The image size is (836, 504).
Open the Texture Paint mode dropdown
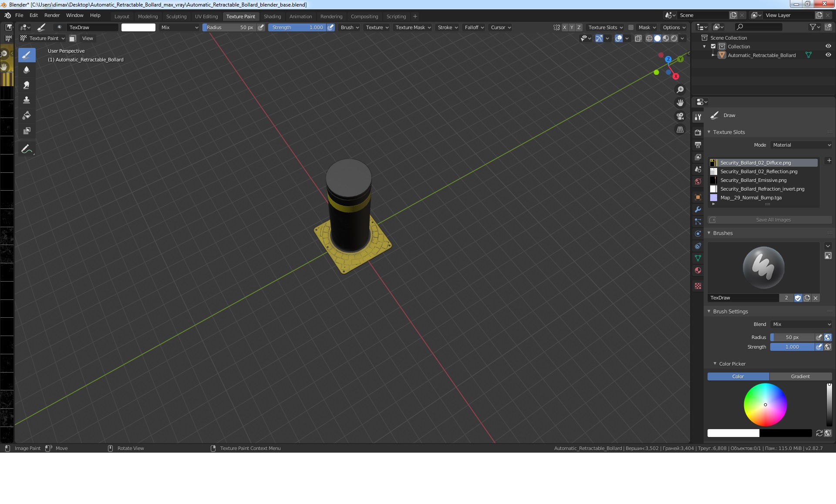(x=43, y=38)
